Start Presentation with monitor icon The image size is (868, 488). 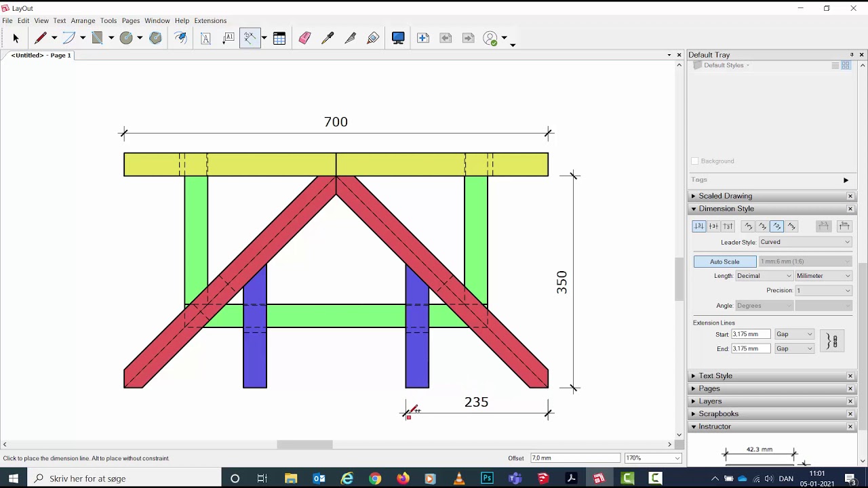[398, 39]
